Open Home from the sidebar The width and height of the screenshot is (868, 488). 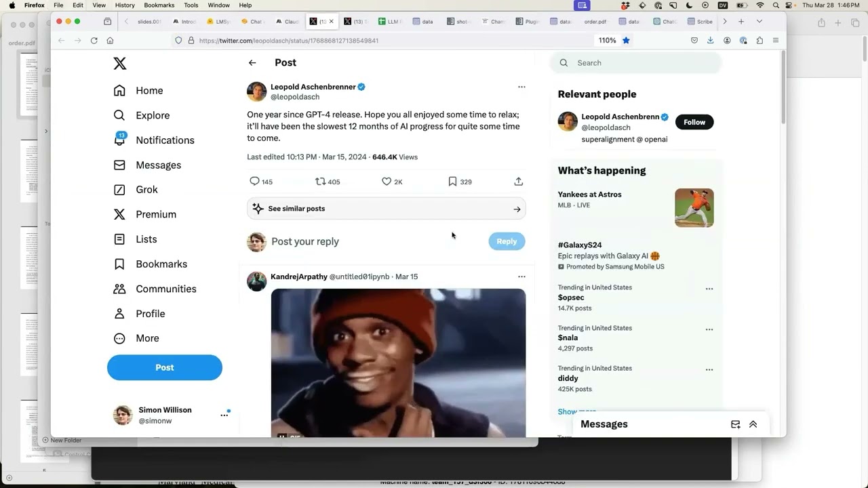pyautogui.click(x=138, y=90)
